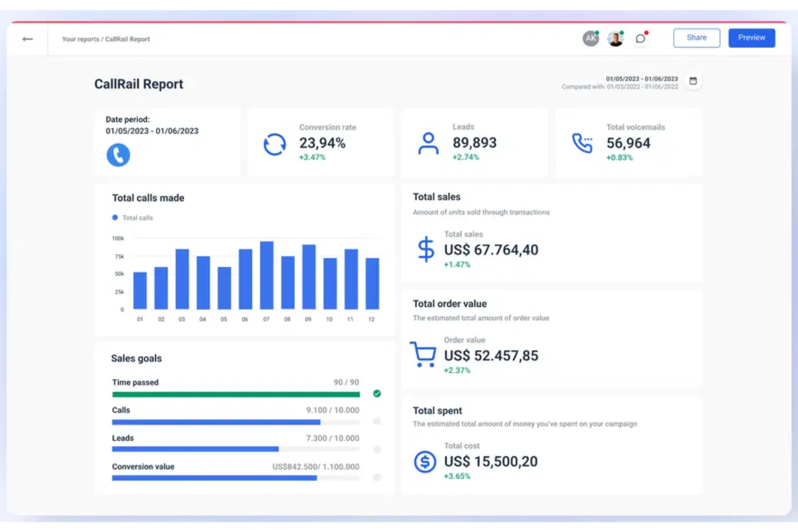
Task: Click the Conversion value goal status circle
Action: 377,478
